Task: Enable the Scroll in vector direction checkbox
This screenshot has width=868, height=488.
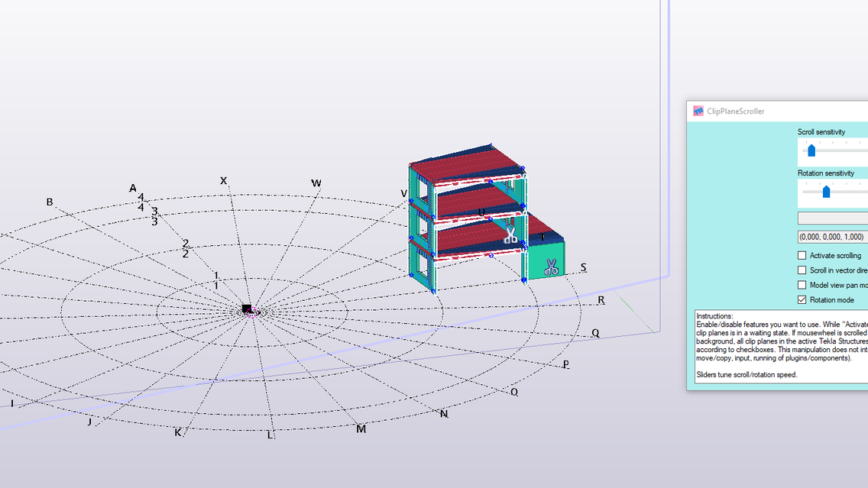Action: (802, 270)
